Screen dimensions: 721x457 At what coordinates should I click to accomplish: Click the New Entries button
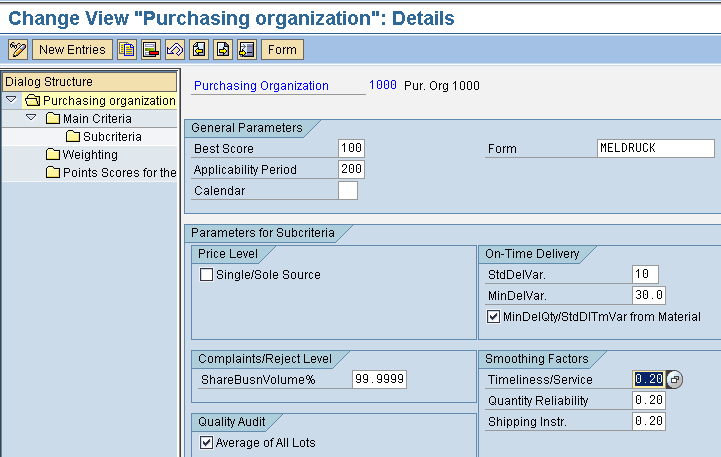point(72,49)
